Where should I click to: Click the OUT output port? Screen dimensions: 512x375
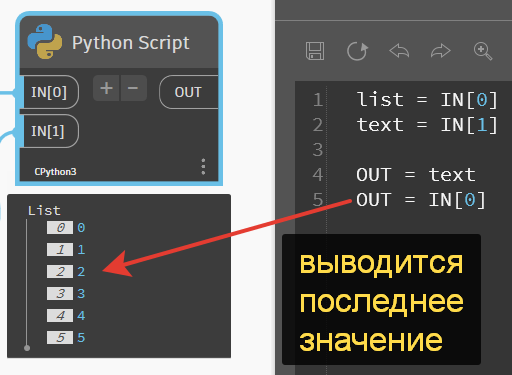click(x=189, y=92)
